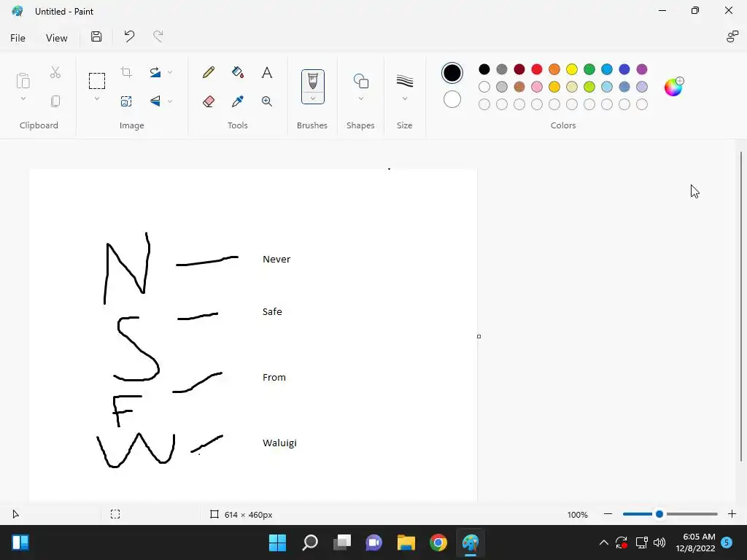Show hidden system tray icons chevron

click(x=603, y=542)
